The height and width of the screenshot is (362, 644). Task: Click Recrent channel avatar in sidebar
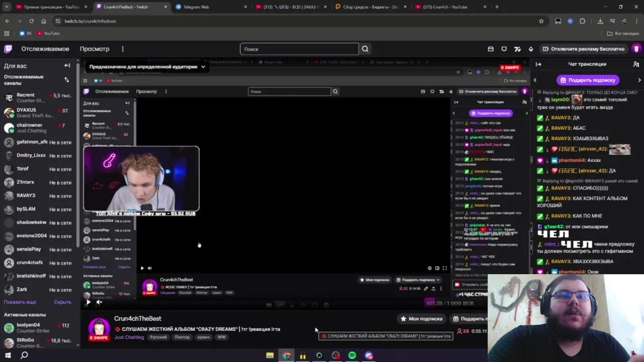[x=9, y=98]
